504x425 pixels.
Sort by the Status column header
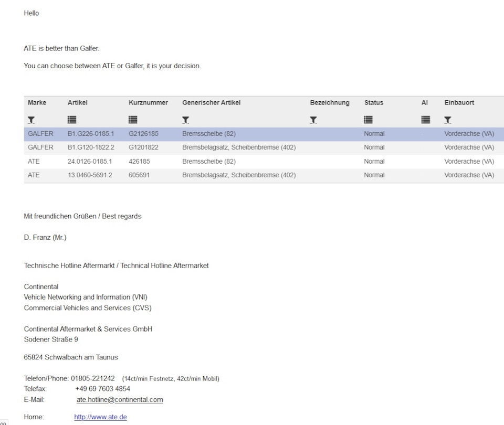click(x=373, y=102)
